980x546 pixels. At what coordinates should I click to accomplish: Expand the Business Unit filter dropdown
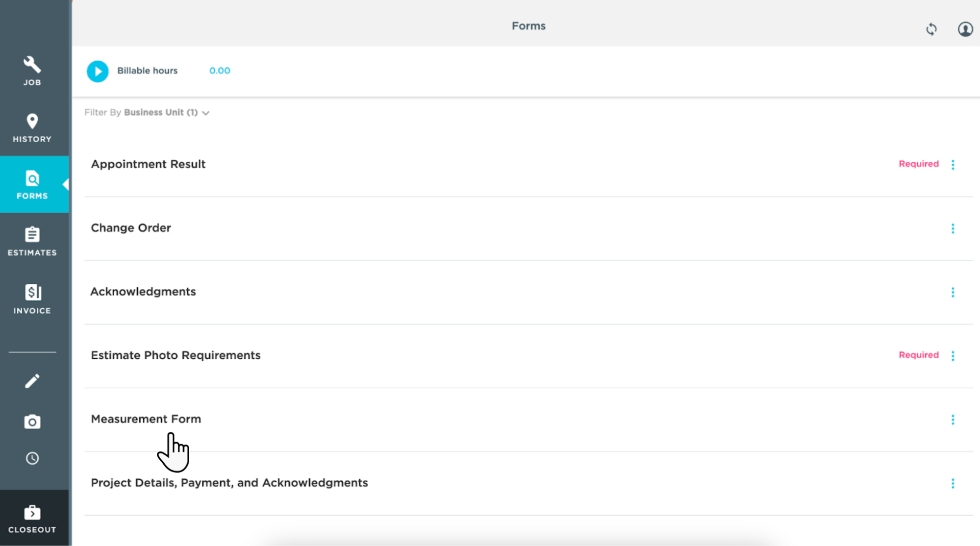tap(166, 113)
